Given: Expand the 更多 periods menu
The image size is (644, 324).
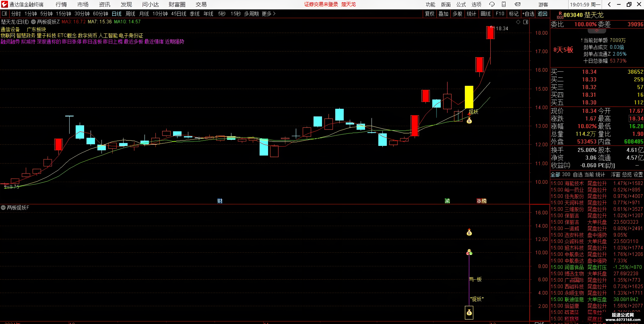Looking at the screenshot, I should pyautogui.click(x=268, y=14).
